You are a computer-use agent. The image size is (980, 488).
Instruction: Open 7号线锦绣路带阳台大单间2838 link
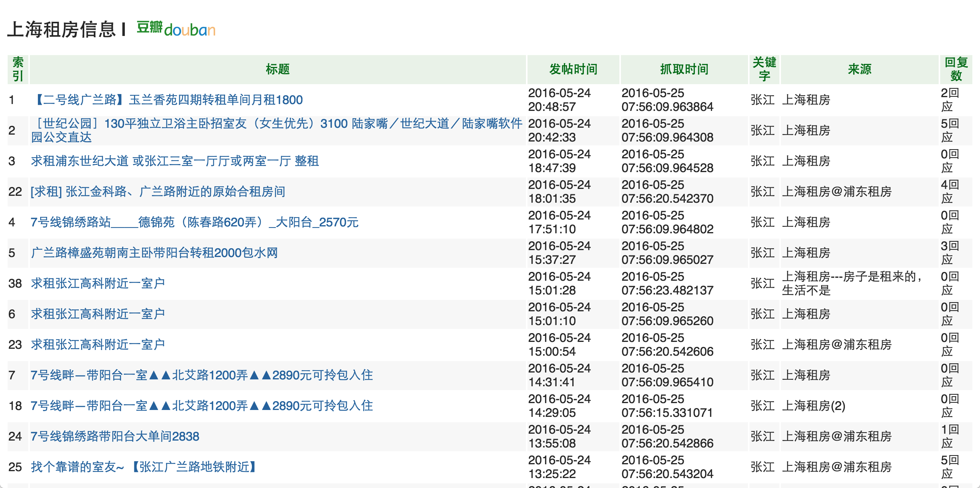click(x=115, y=436)
